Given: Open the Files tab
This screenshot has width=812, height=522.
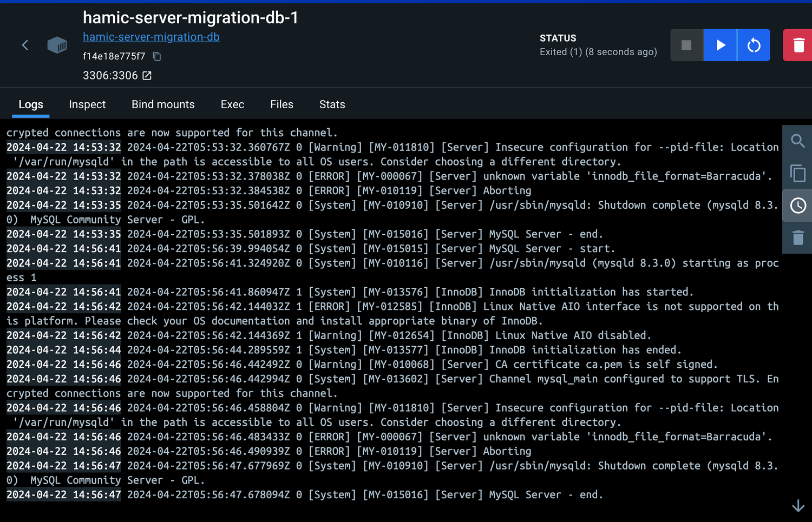Looking at the screenshot, I should click(x=281, y=104).
